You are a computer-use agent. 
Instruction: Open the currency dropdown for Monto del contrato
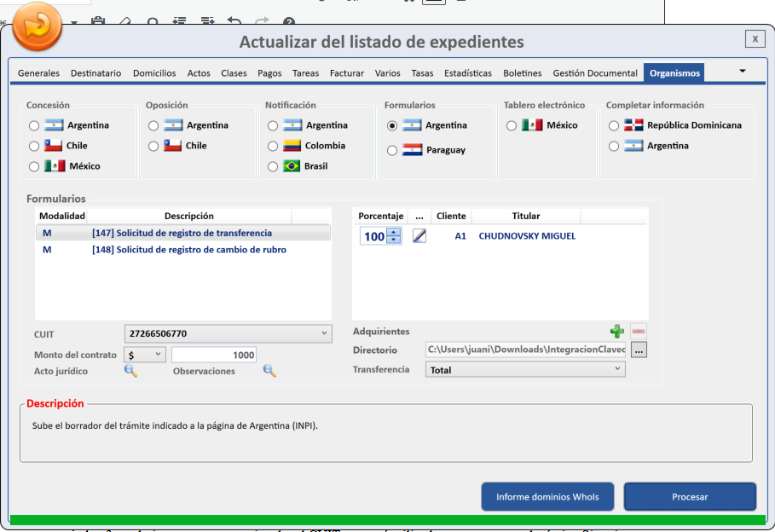[x=158, y=355]
